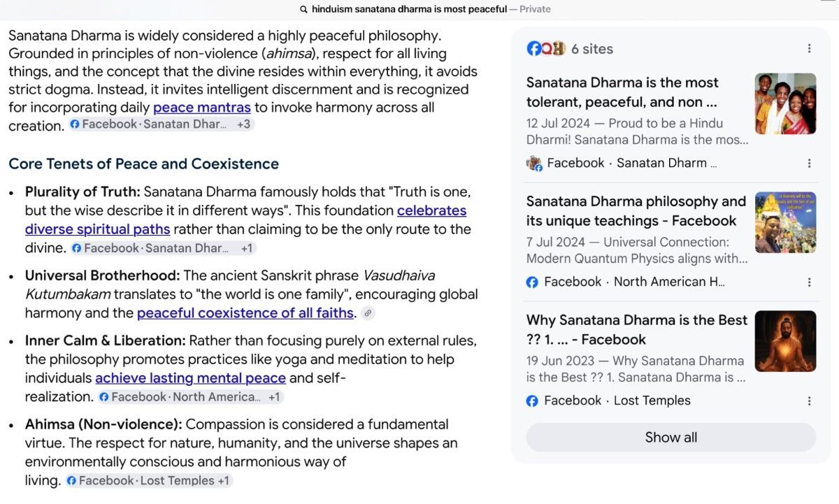Click Facebook icon beside Lost Temples source

pyautogui.click(x=532, y=401)
